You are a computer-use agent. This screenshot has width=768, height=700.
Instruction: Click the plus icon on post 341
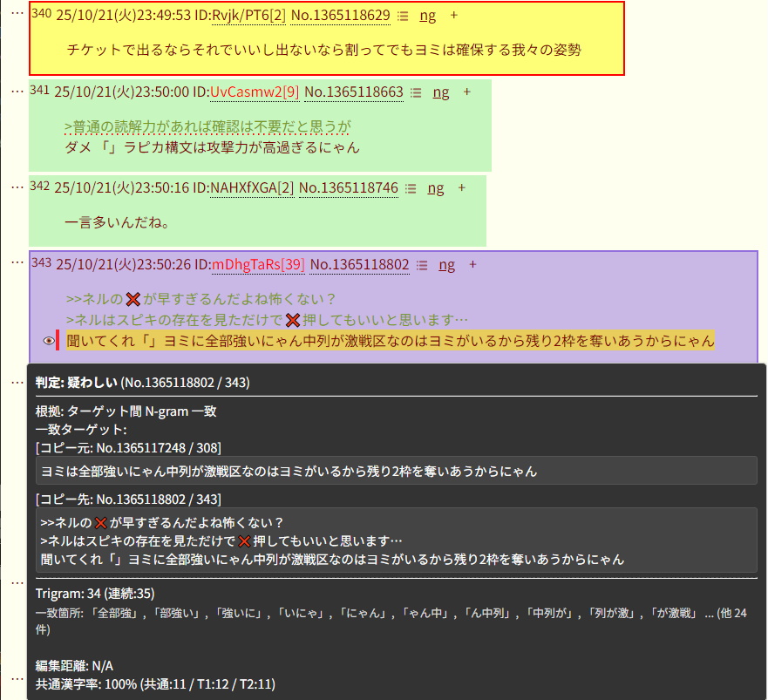click(x=466, y=92)
